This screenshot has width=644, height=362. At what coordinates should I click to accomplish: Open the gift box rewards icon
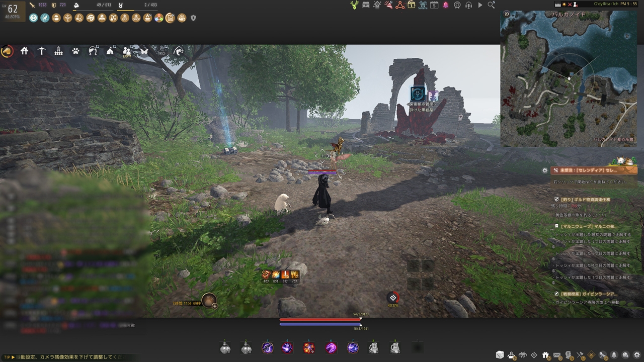546,355
